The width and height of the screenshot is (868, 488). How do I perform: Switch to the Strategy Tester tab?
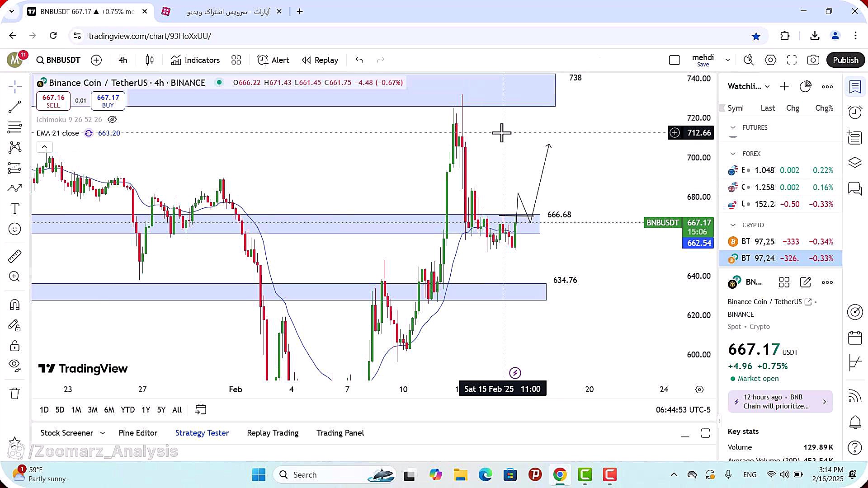202,433
